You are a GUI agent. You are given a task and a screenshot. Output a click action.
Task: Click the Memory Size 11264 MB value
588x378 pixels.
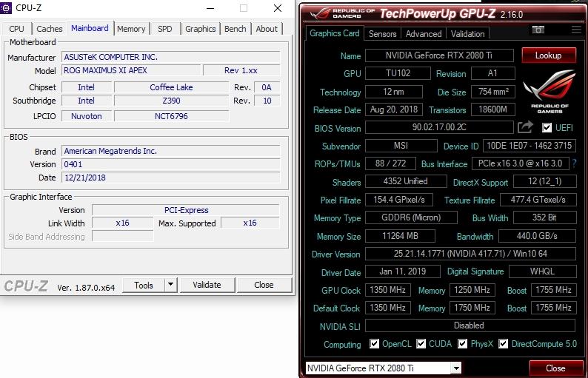click(400, 236)
